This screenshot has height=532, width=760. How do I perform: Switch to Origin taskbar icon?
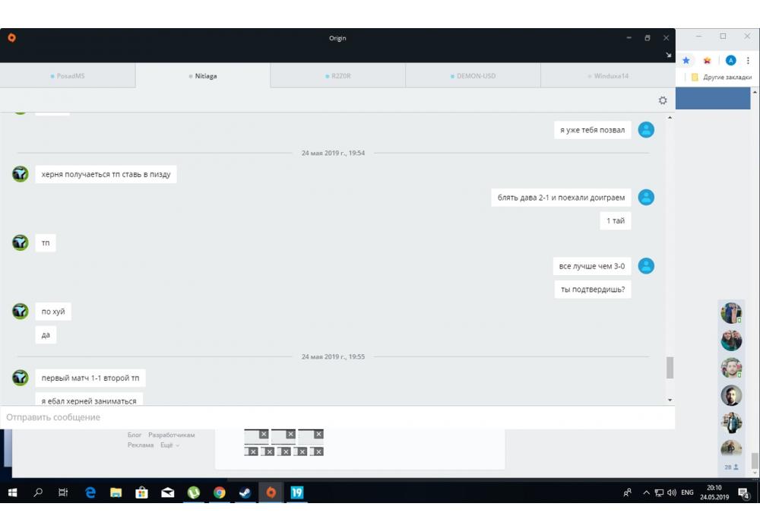click(271, 492)
